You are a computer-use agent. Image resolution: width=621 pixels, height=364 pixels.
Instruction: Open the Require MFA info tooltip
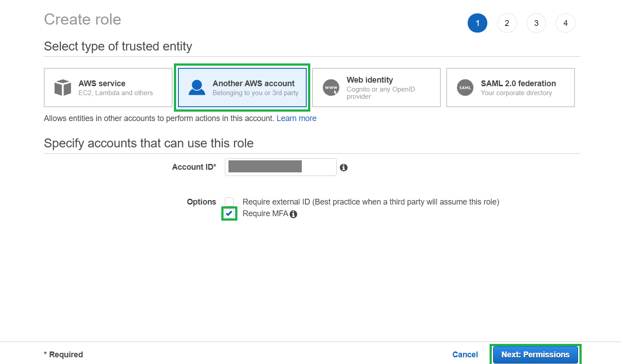[x=293, y=214]
